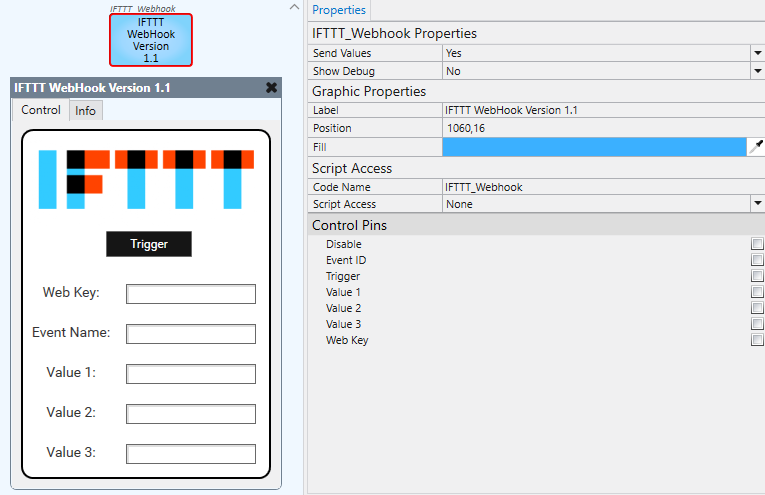Edit the Label property value field
Image resolution: width=765 pixels, height=495 pixels.
click(x=604, y=110)
